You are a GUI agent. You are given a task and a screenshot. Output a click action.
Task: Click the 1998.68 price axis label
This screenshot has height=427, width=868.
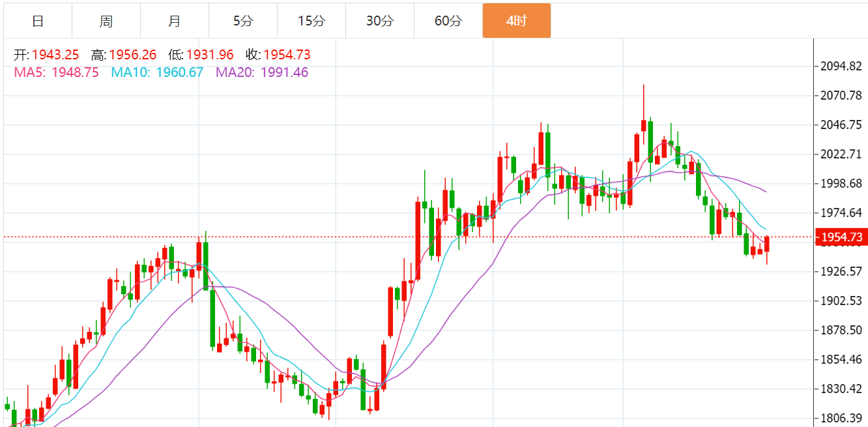[x=841, y=183]
